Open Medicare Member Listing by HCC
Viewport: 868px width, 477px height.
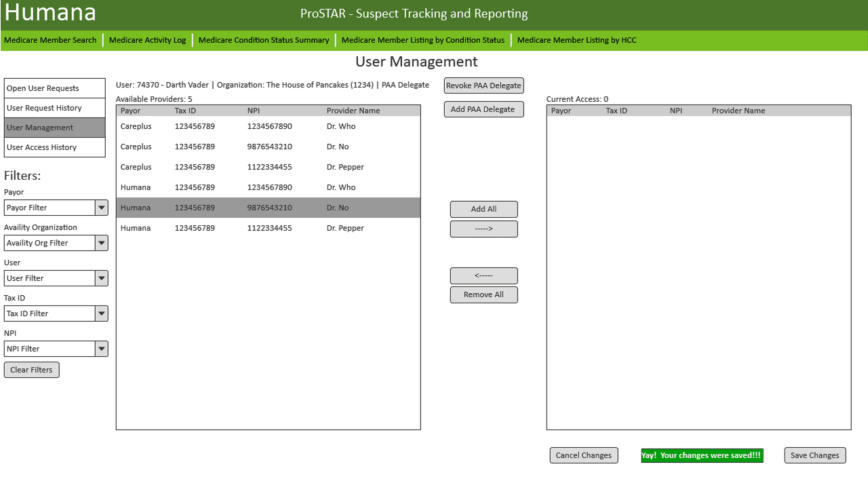576,40
